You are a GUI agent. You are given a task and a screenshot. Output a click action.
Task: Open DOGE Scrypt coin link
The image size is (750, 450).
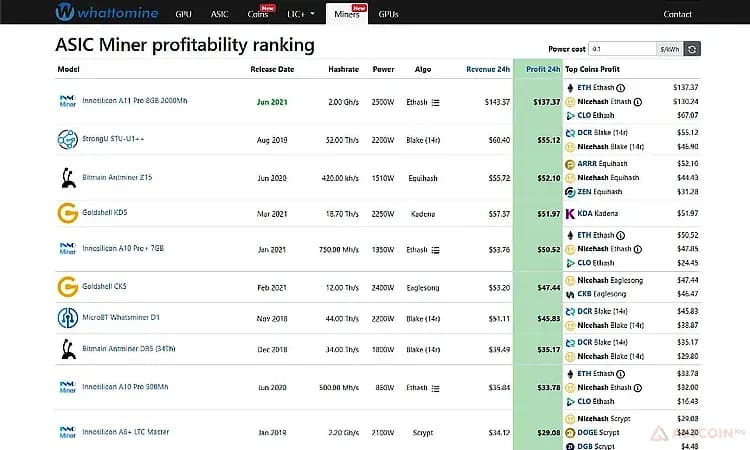click(x=598, y=432)
